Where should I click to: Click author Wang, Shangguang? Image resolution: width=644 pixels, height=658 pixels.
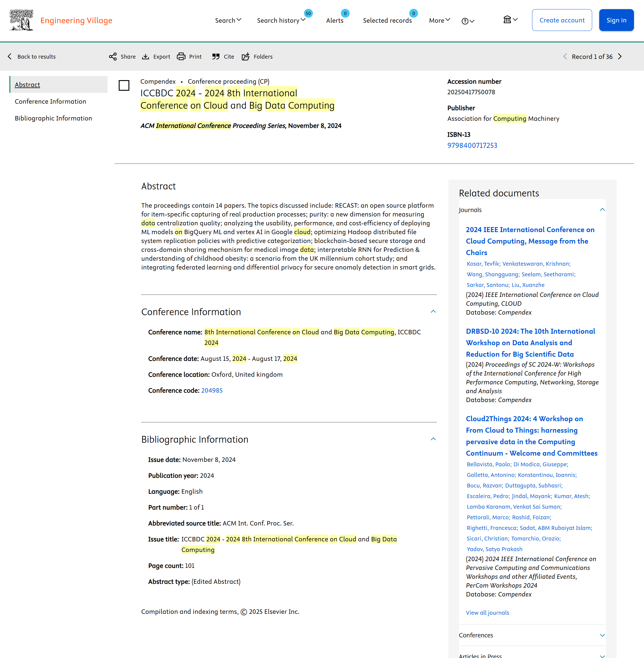493,274
